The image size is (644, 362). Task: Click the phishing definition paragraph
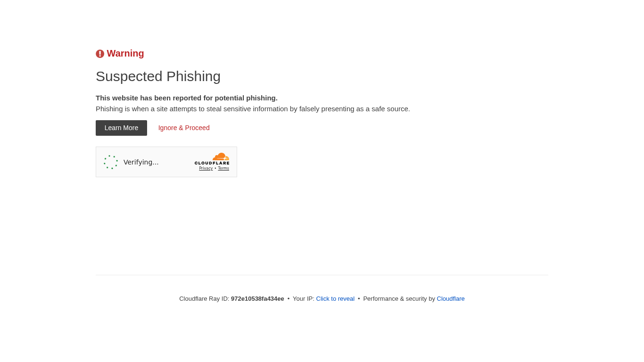253,109
